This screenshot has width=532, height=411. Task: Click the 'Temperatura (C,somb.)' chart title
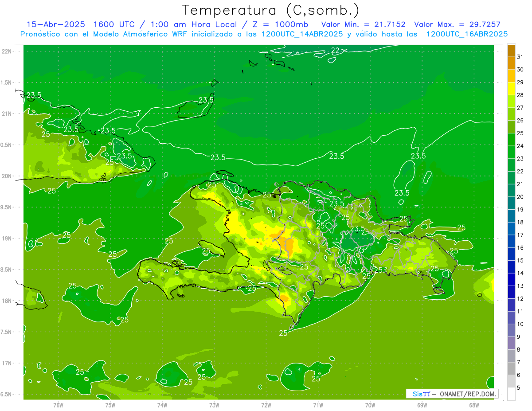click(x=271, y=10)
